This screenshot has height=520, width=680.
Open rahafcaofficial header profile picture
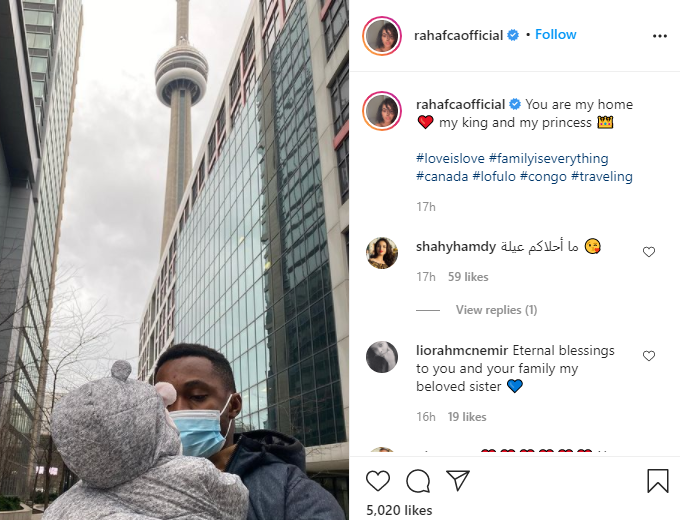coord(382,36)
